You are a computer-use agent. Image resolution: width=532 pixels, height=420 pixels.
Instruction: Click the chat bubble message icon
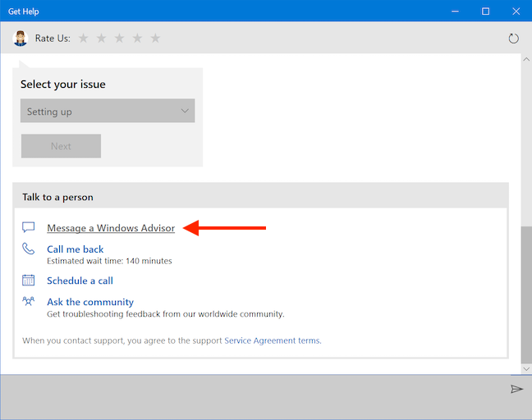[29, 227]
